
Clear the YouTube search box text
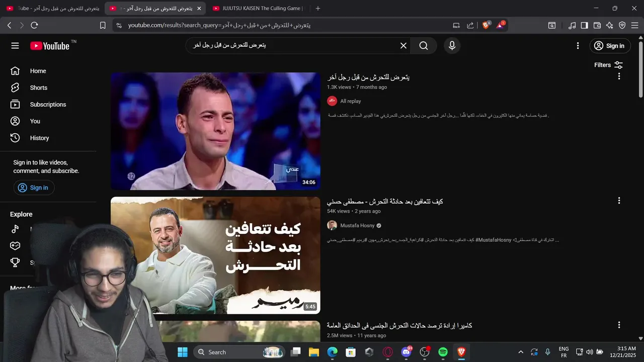[404, 46]
